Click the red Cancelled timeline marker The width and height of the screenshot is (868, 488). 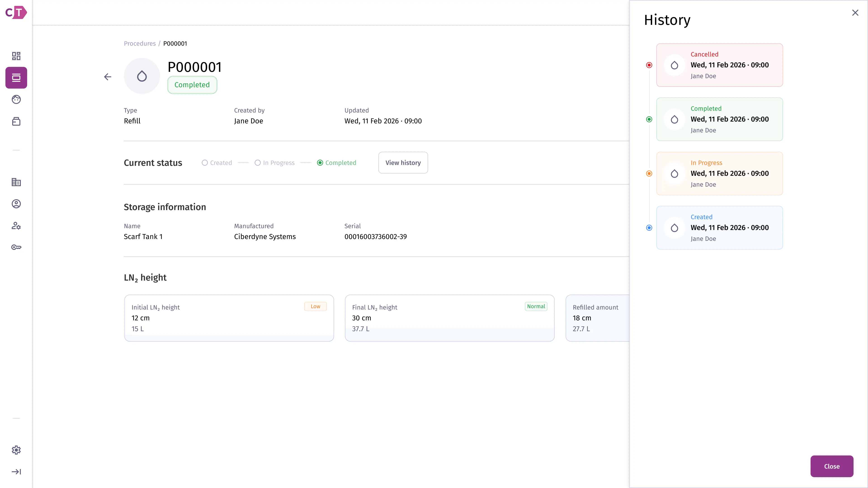[x=649, y=65]
